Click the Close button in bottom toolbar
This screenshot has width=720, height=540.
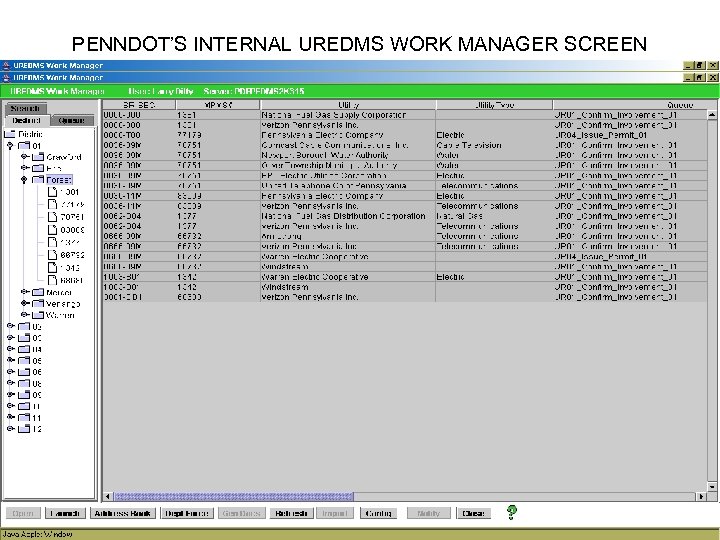point(473,513)
